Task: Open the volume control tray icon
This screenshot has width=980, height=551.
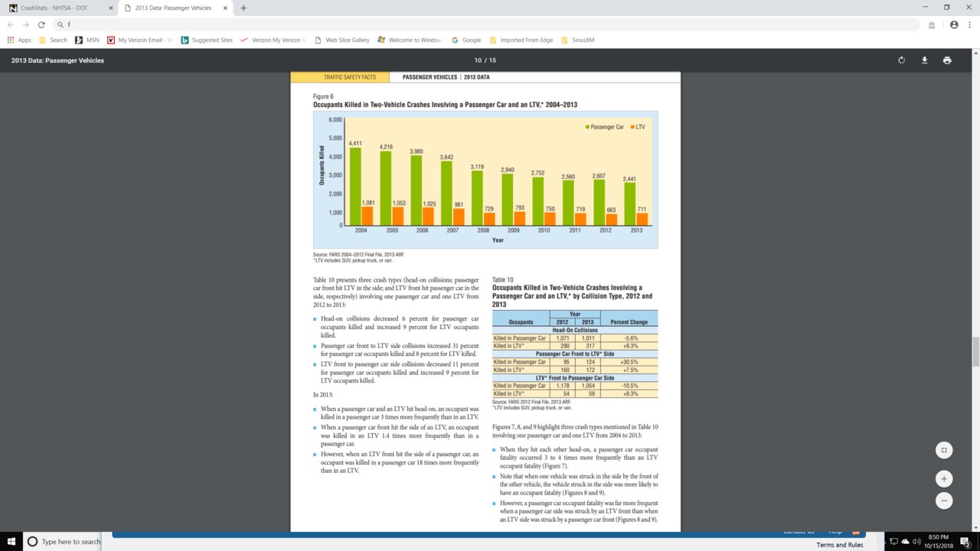Action: [x=917, y=541]
